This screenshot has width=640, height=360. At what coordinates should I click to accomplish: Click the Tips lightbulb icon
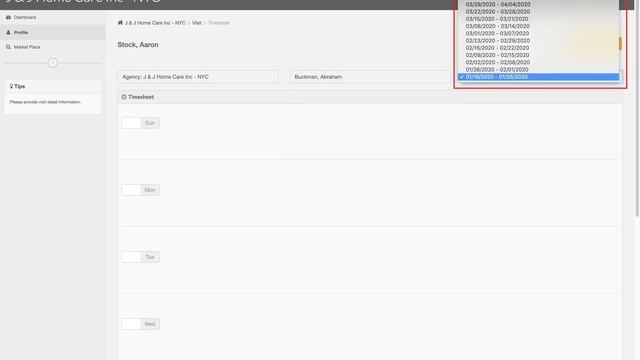(11, 86)
